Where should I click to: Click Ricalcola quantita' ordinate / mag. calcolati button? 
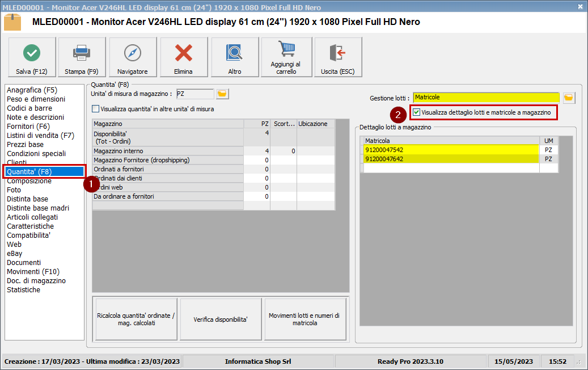[137, 319]
